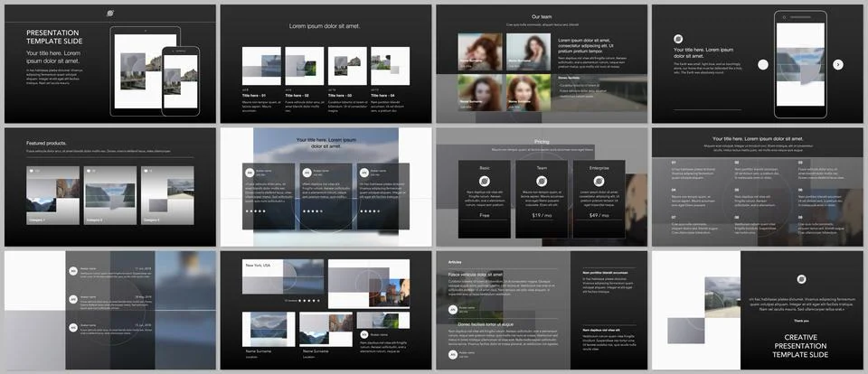Click the avatar on the first testimonial card
The image size is (868, 374).
point(250,173)
